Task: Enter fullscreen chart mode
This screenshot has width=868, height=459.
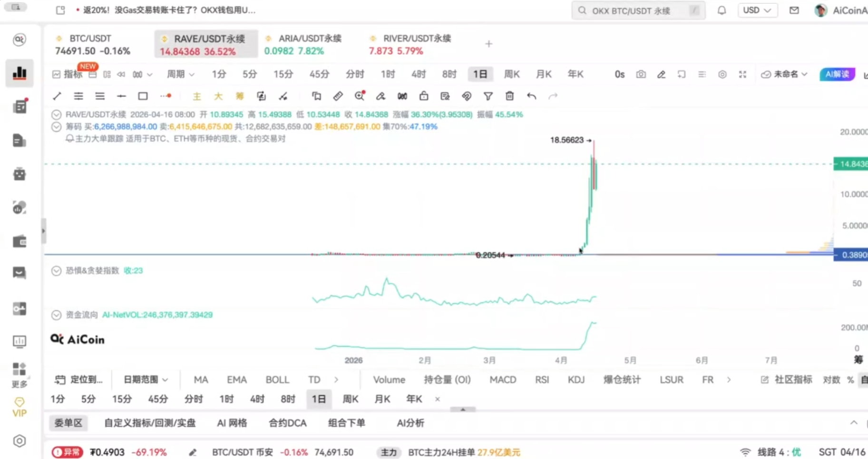Action: pos(742,74)
